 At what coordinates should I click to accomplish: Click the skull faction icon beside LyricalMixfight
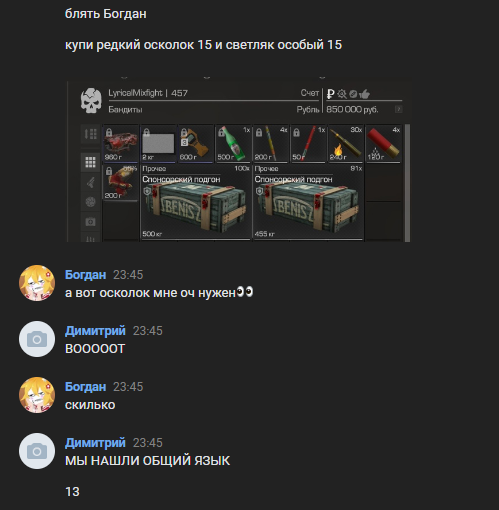pos(91,100)
